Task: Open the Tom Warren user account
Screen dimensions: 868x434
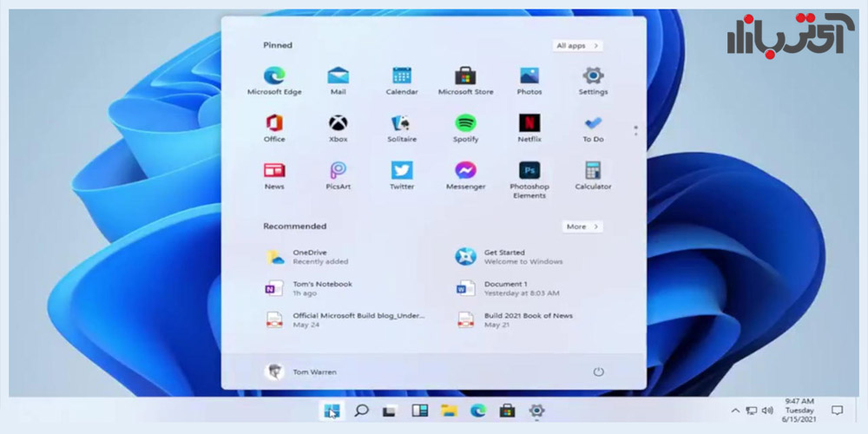Action: [301, 372]
